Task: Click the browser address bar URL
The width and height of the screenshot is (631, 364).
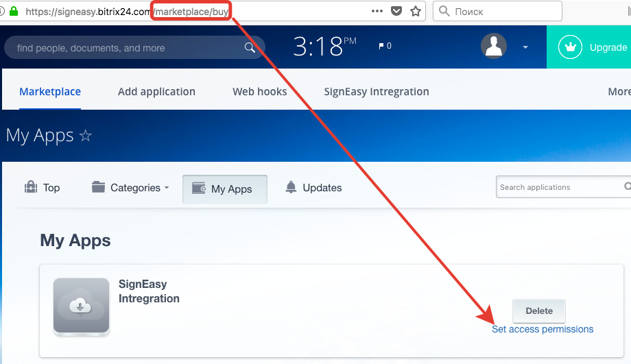Action: (x=127, y=12)
